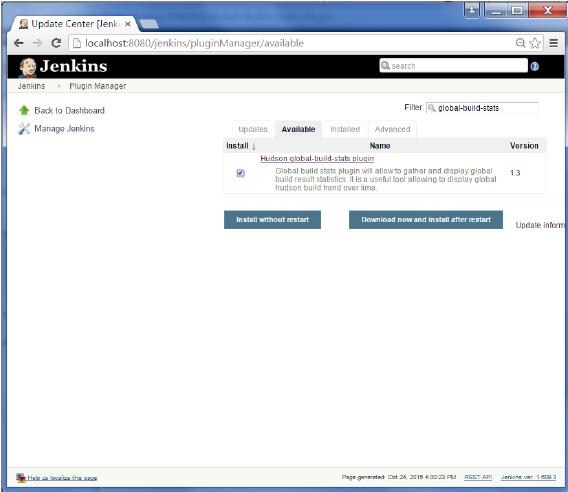Click Install without restart button

(x=272, y=220)
